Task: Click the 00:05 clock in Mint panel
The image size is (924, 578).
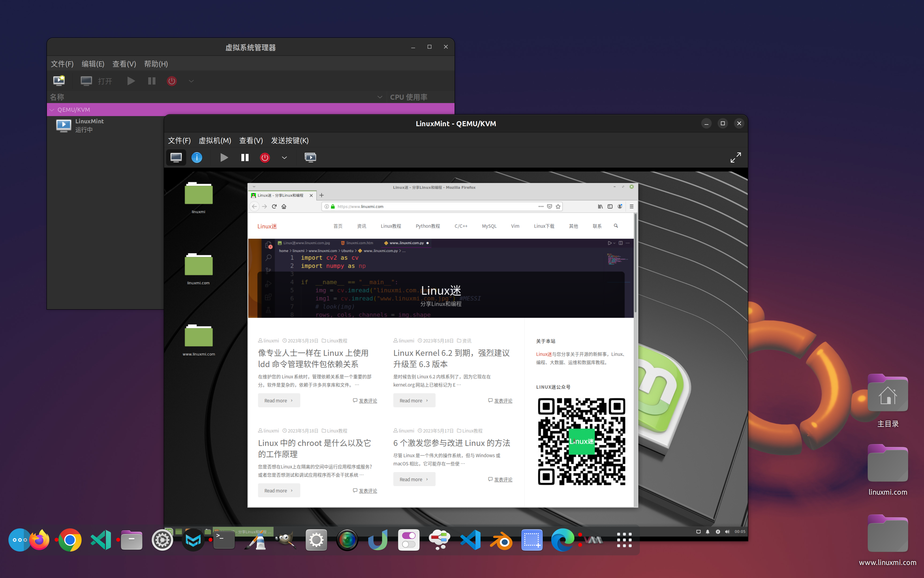Action: coord(740,532)
